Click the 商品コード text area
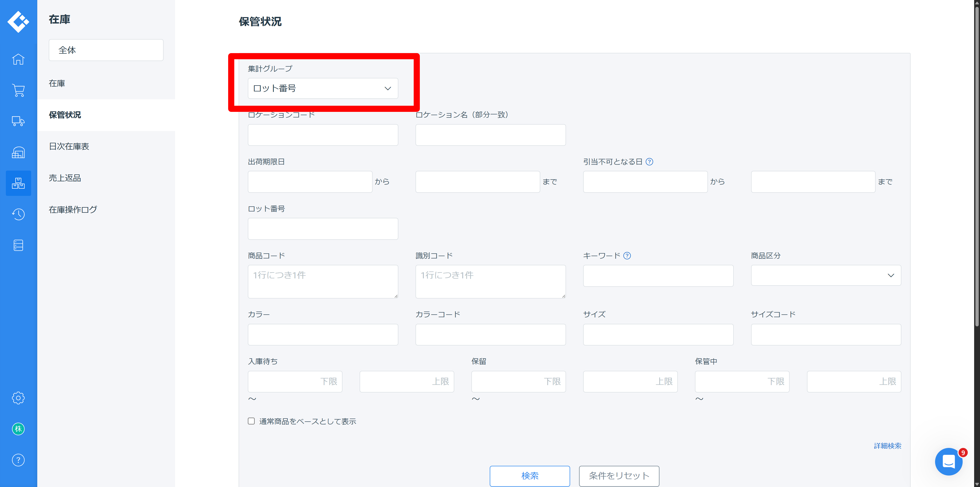The height and width of the screenshot is (487, 980). [x=323, y=282]
